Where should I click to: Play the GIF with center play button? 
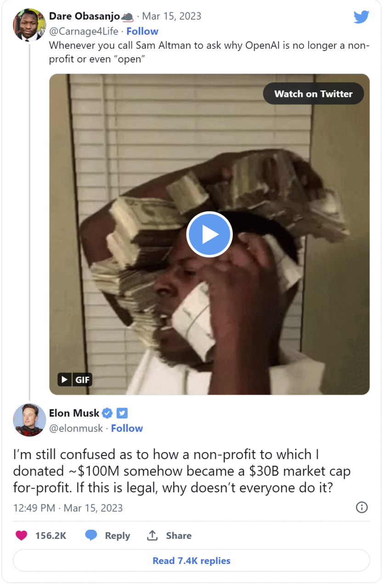coord(209,234)
